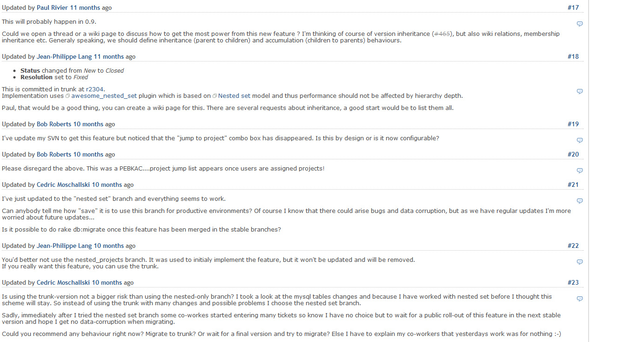This screenshot has height=342, width=644.
Task: Jump to comment anchor #21
Action: pyautogui.click(x=573, y=185)
